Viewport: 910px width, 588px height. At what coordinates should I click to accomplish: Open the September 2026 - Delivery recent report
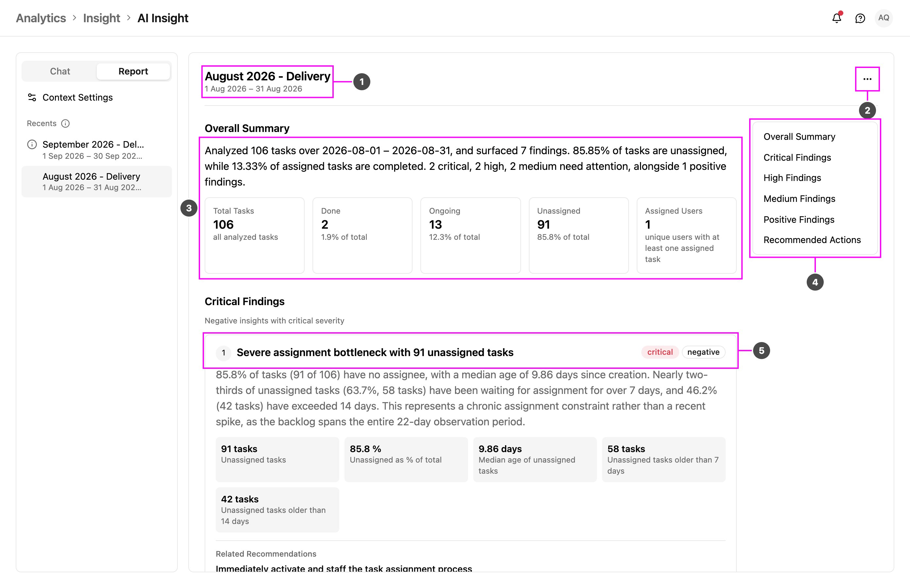[97, 150]
